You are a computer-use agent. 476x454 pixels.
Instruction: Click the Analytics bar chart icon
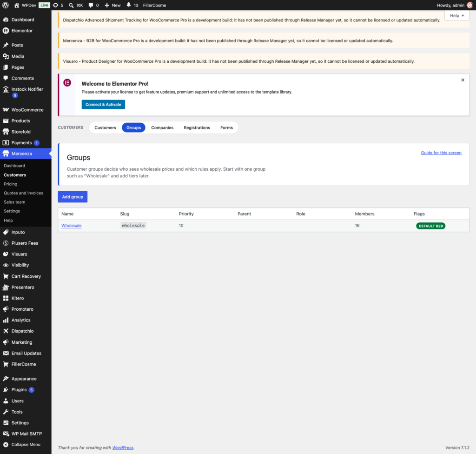coord(6,320)
